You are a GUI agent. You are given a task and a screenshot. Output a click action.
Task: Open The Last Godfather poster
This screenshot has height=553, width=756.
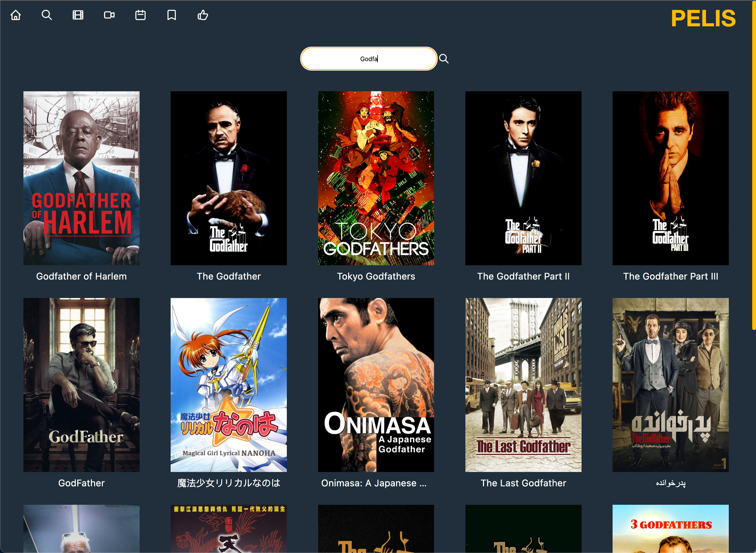click(523, 385)
